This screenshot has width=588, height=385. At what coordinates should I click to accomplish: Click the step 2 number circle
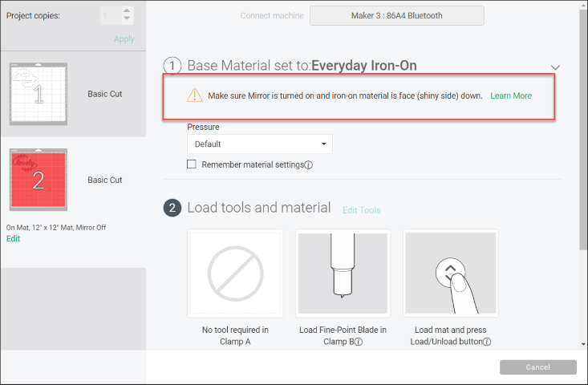[x=172, y=209]
